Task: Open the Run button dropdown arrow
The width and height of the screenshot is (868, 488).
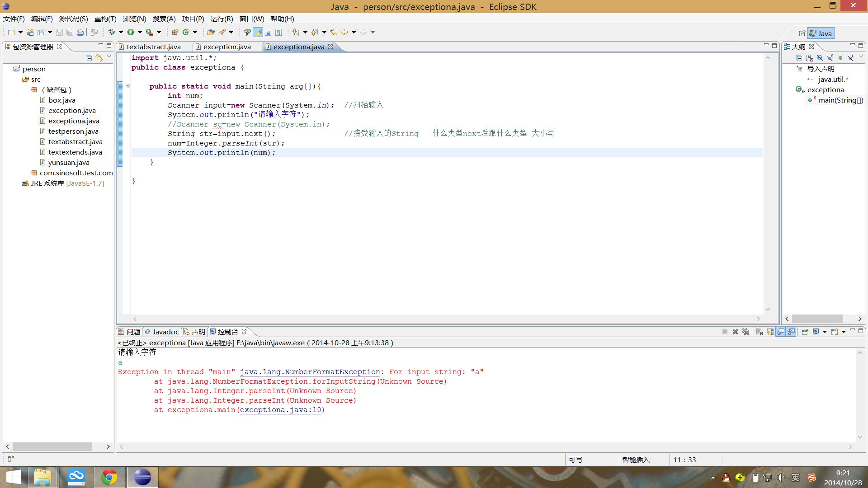Action: pos(140,32)
